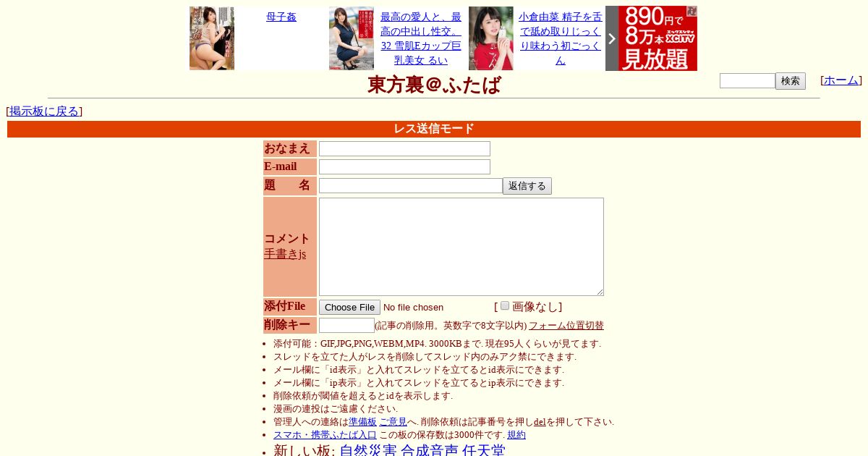Open the 規約 rules link
This screenshot has width=868, height=456.
(x=516, y=435)
